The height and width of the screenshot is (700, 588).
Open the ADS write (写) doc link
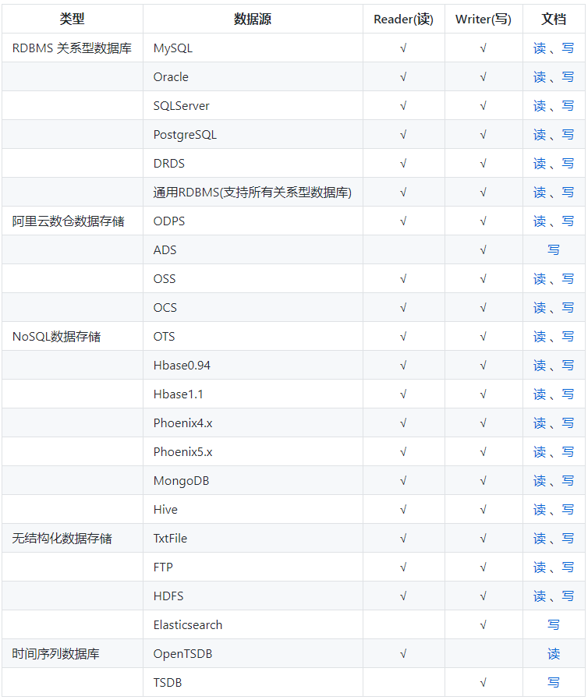[x=554, y=250]
